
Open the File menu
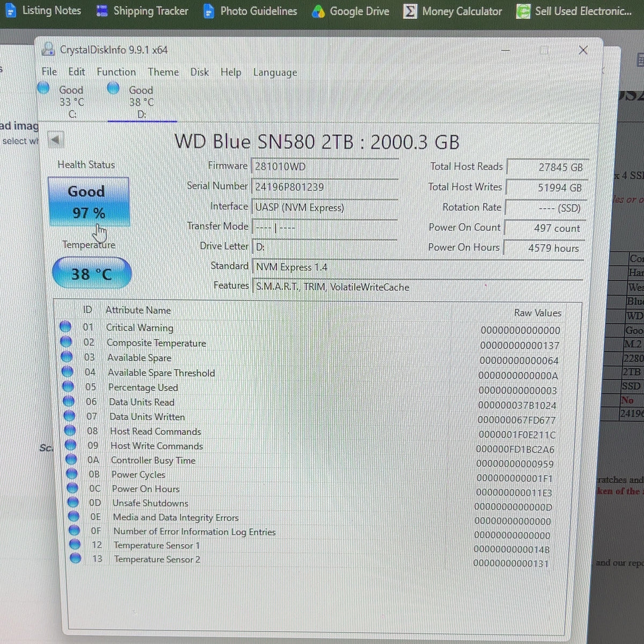tap(49, 71)
